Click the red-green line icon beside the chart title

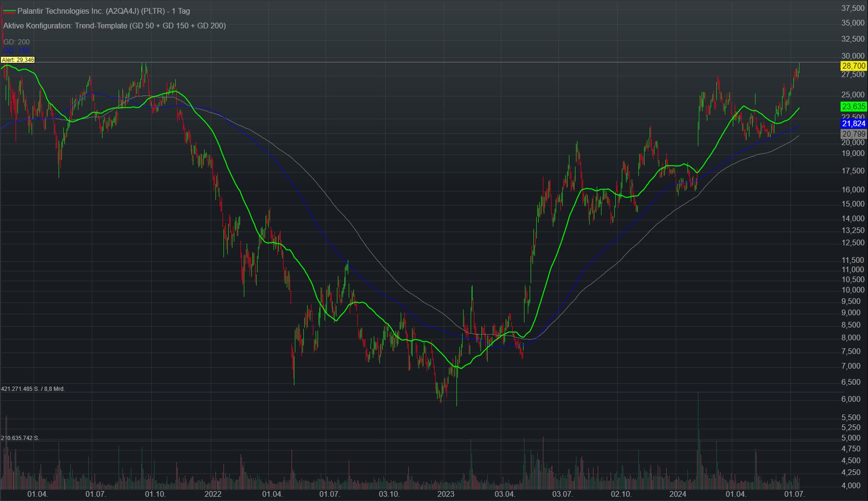tap(9, 11)
